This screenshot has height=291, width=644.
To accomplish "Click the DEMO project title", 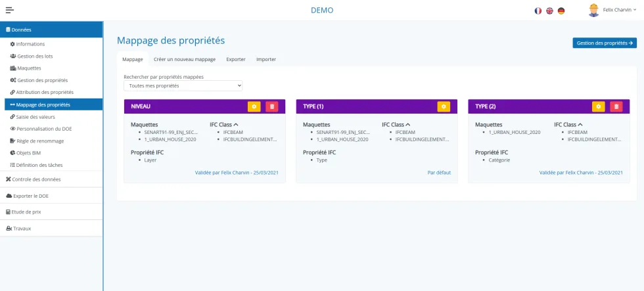I will pos(322,11).
